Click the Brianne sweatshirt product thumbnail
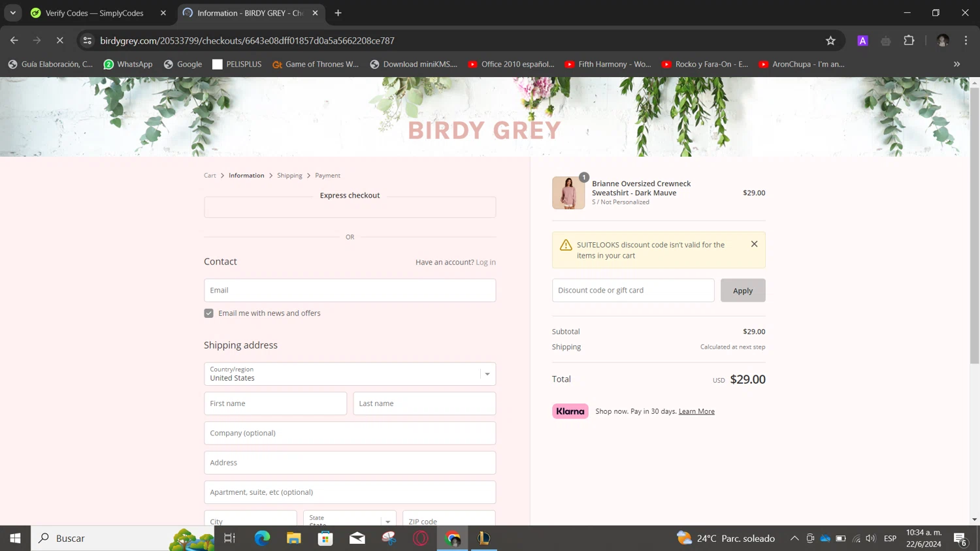 point(568,193)
